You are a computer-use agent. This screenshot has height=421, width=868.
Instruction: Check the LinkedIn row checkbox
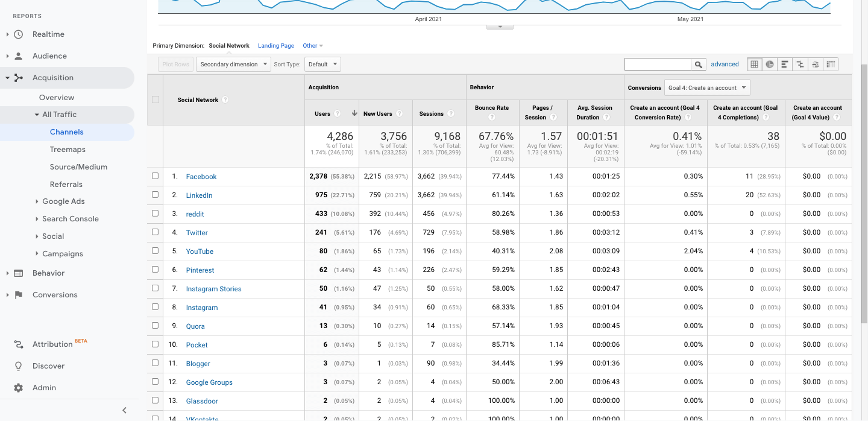[155, 195]
